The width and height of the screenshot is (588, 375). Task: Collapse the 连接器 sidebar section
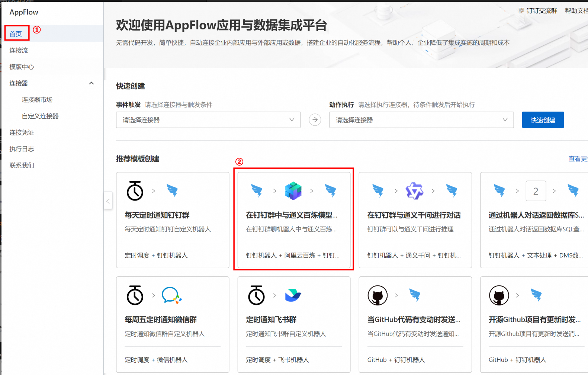click(x=91, y=83)
